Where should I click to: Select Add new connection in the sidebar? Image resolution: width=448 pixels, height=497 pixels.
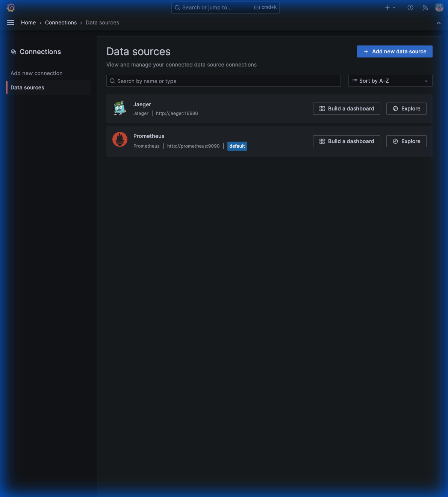pyautogui.click(x=36, y=73)
